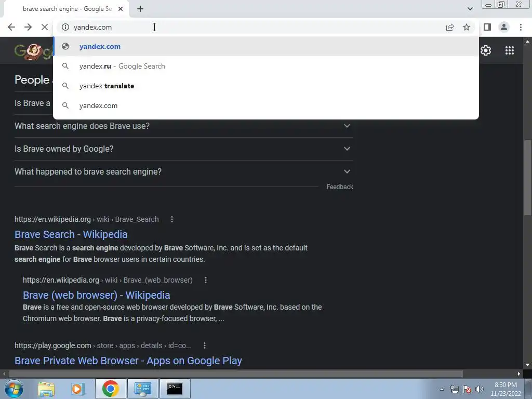Open the search tabs dropdown arrow
Image resolution: width=532 pixels, height=399 pixels.
click(x=470, y=9)
